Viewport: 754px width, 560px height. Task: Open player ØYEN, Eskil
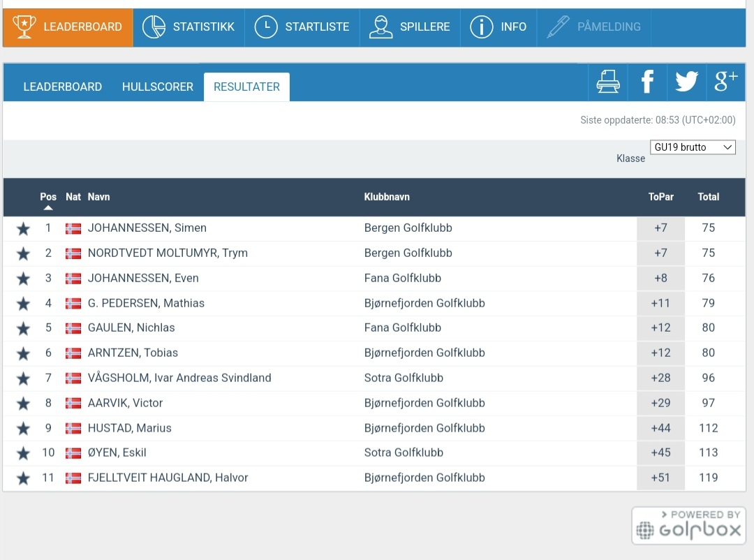117,452
